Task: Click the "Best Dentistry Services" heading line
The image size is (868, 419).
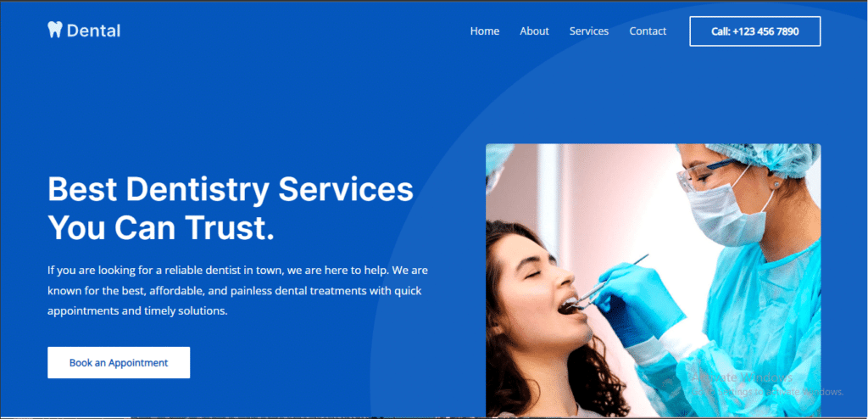Action: [231, 189]
